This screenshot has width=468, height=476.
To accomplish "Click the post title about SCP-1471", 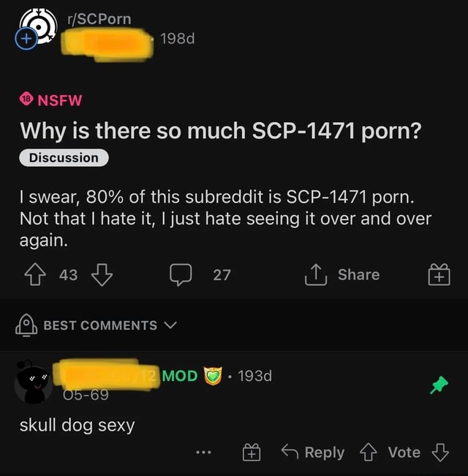I will (x=221, y=131).
